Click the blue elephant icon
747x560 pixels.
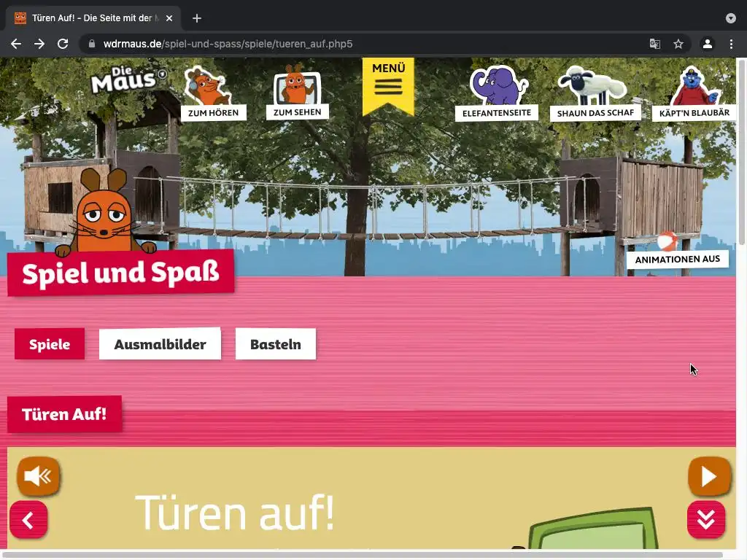[x=498, y=86]
